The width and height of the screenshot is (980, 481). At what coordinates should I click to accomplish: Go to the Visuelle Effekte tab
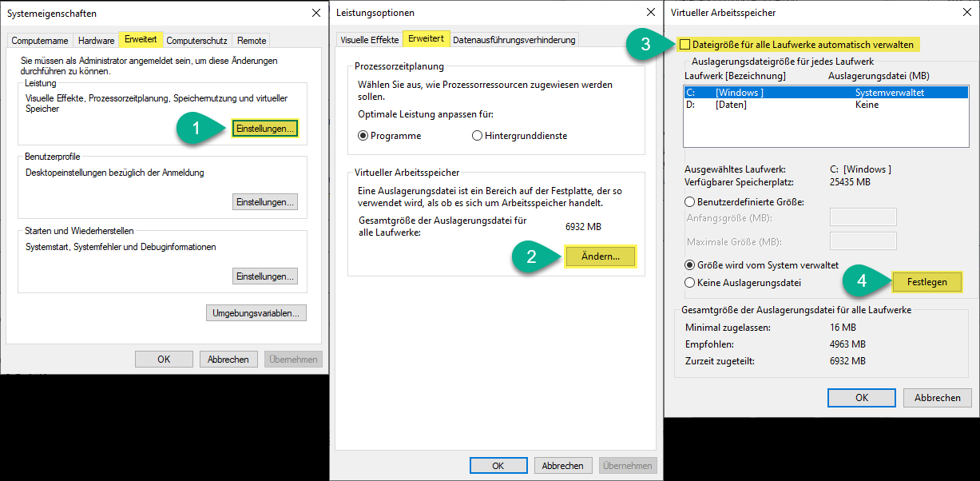tap(369, 40)
